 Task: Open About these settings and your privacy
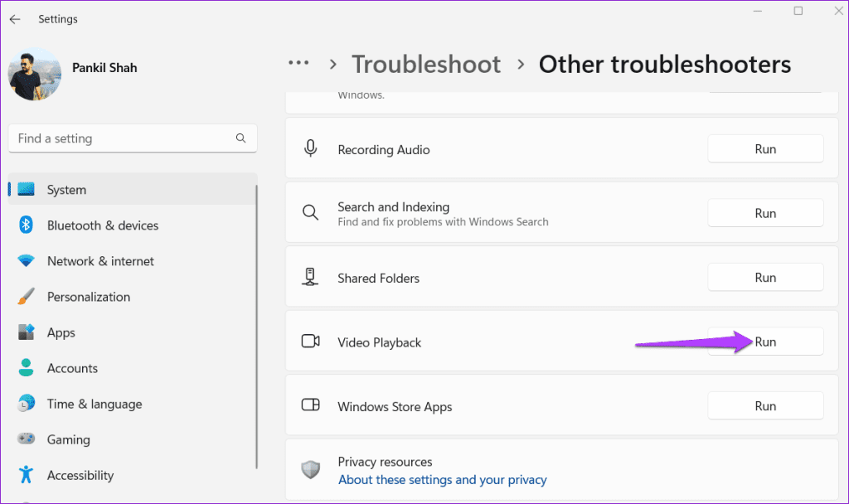tap(442, 480)
